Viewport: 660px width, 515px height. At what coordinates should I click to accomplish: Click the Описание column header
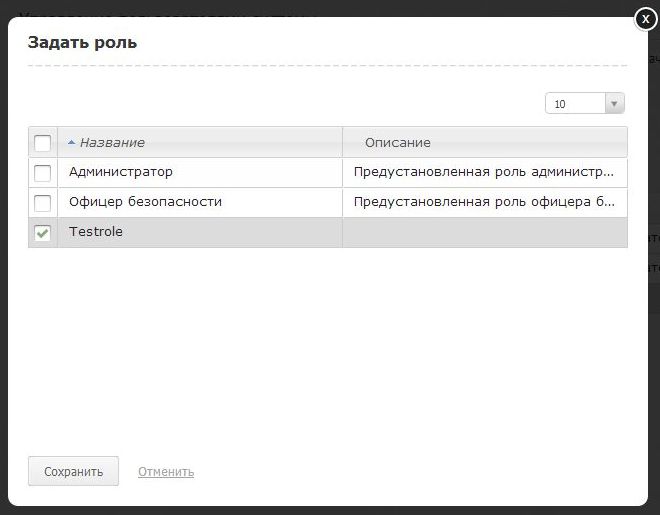coord(398,143)
